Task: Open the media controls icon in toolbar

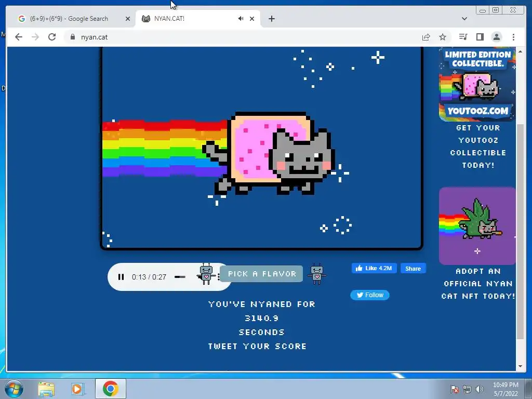Action: click(x=463, y=37)
